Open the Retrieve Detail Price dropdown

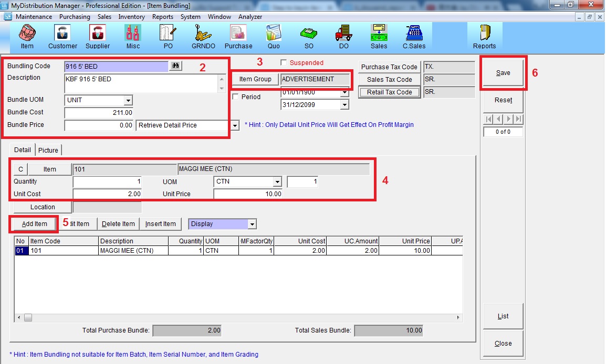[x=235, y=125]
